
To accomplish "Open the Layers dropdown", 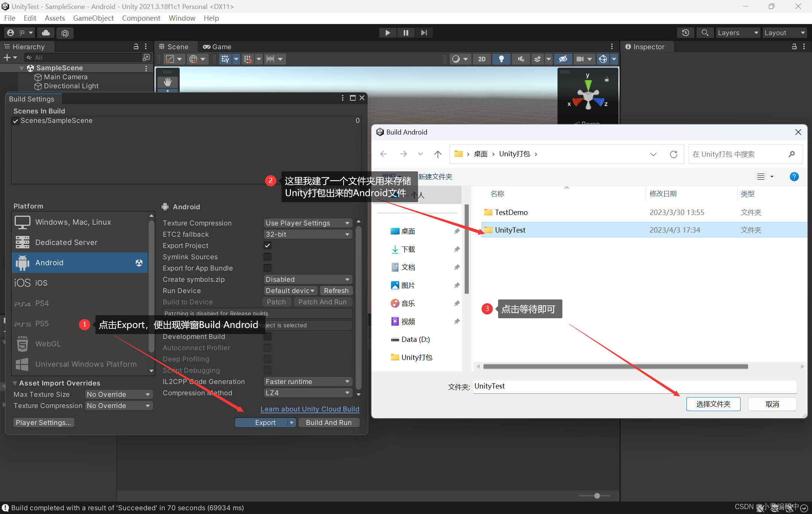I will tap(738, 33).
